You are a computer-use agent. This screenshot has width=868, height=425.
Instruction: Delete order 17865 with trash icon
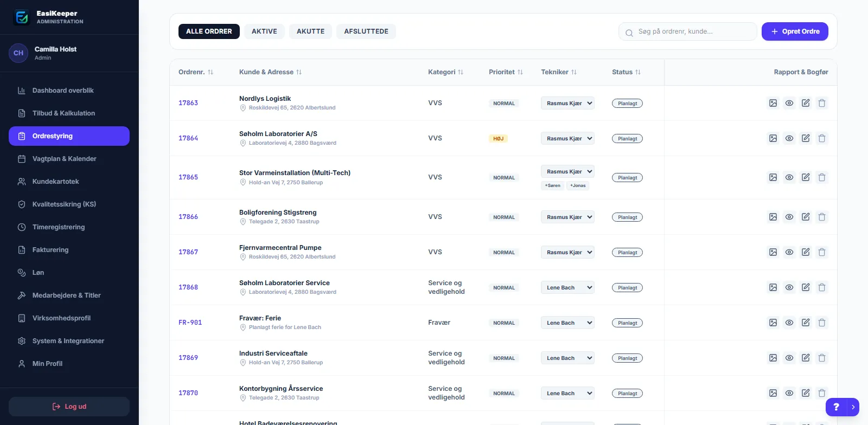[822, 177]
